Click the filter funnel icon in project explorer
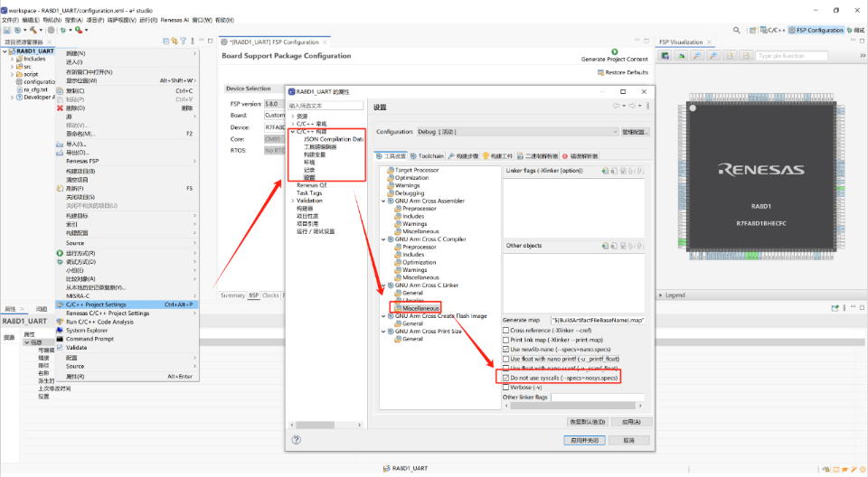The image size is (868, 477). (184, 42)
